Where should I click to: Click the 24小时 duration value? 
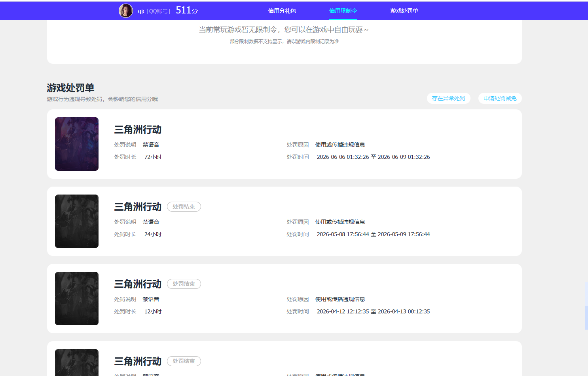(153, 234)
